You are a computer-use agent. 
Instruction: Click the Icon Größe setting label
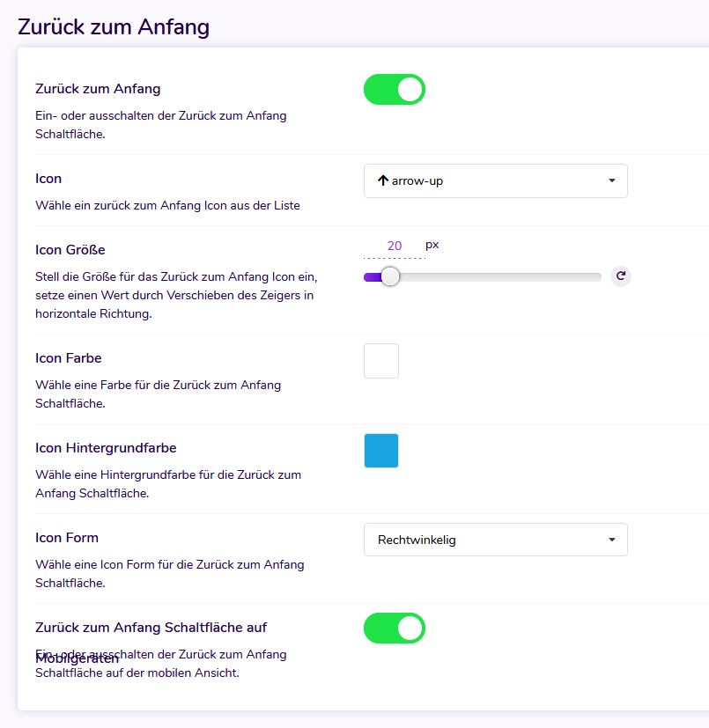pyautogui.click(x=70, y=250)
